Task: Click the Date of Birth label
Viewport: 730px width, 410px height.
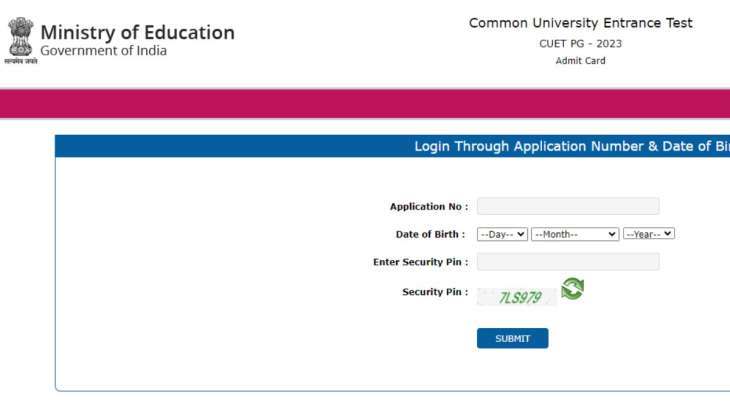Action: point(430,234)
